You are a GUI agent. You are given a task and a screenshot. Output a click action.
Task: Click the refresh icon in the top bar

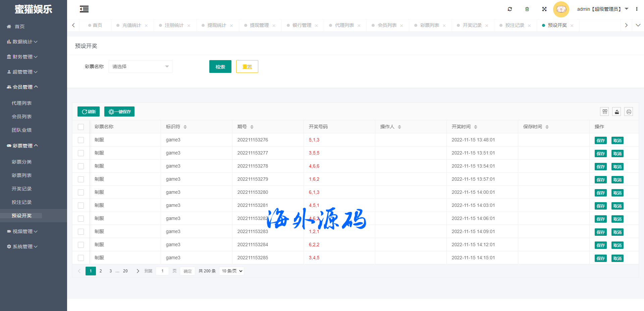point(510,9)
